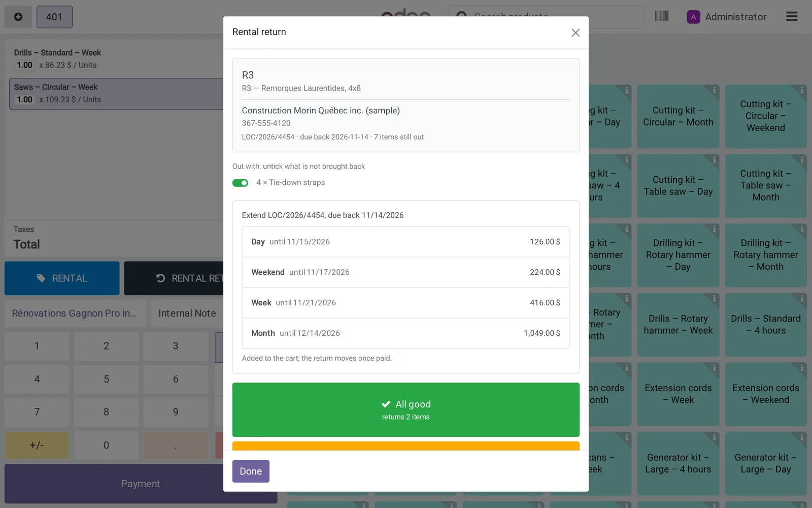Confirm All good returns 2 items

click(x=405, y=409)
